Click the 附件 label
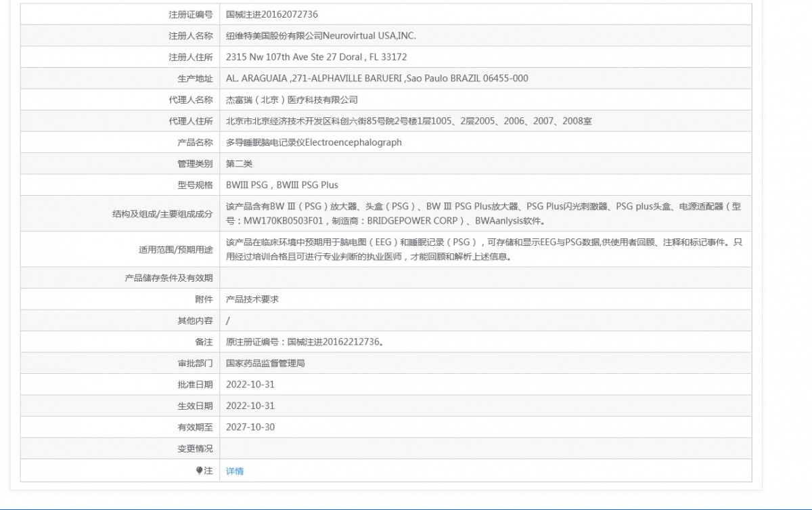 [204, 299]
